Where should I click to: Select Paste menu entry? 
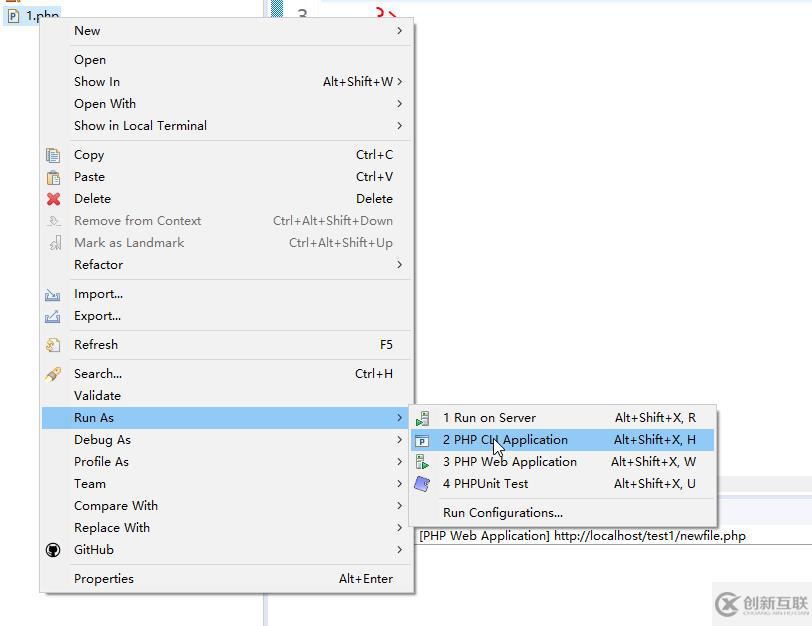click(x=227, y=177)
